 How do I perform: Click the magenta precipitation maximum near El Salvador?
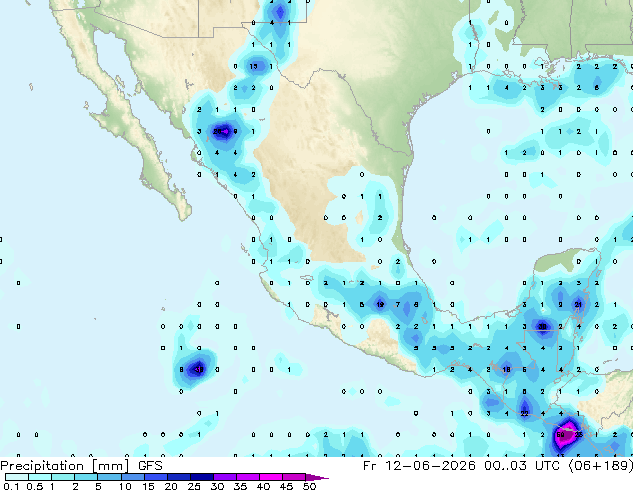(566, 435)
